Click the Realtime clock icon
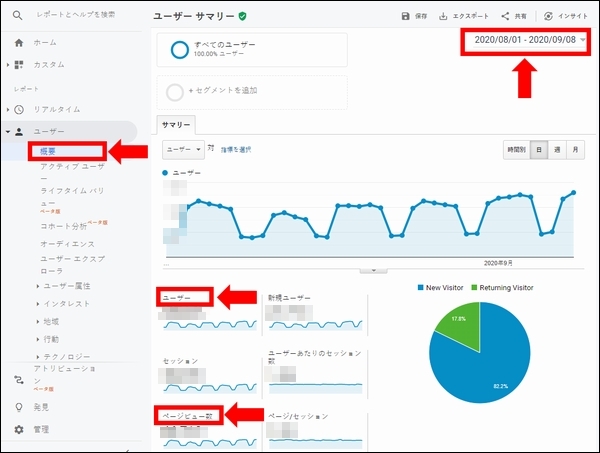 [x=19, y=110]
